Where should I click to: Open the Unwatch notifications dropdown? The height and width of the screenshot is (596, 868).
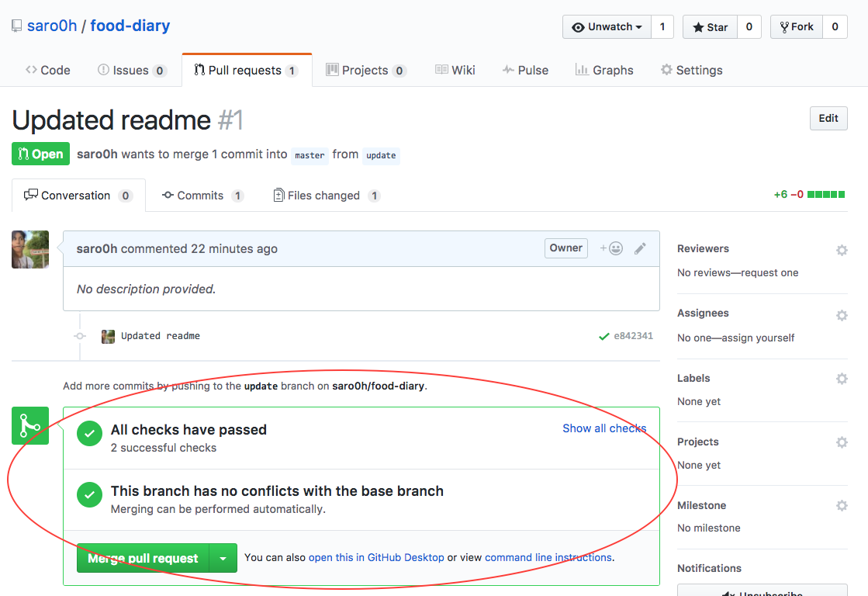(x=607, y=26)
